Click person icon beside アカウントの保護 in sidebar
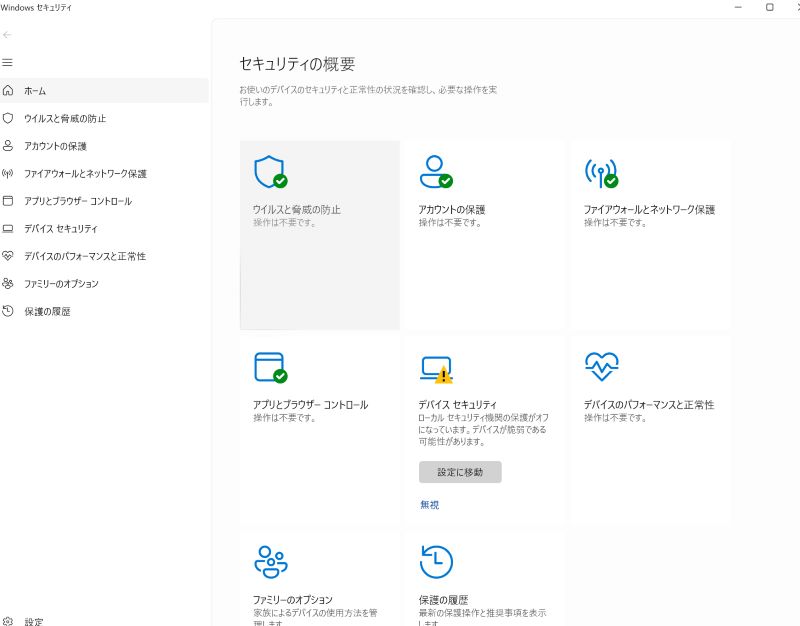The width and height of the screenshot is (800, 626). (x=8, y=146)
